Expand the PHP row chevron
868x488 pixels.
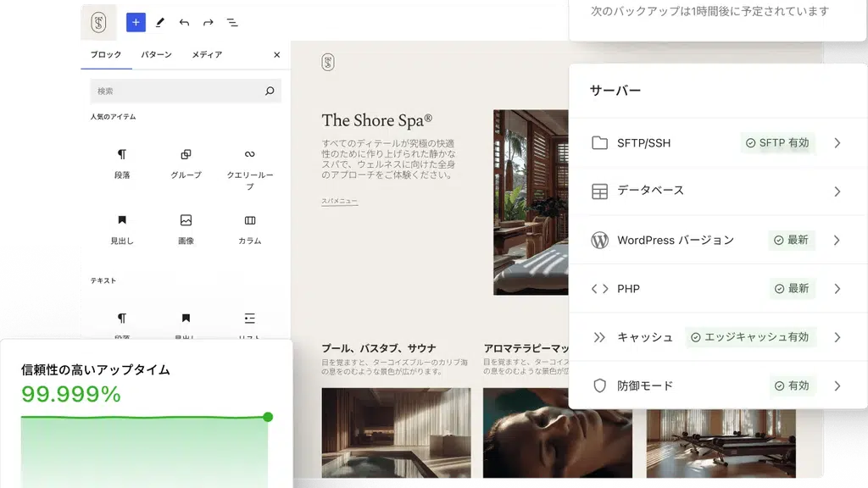point(837,289)
